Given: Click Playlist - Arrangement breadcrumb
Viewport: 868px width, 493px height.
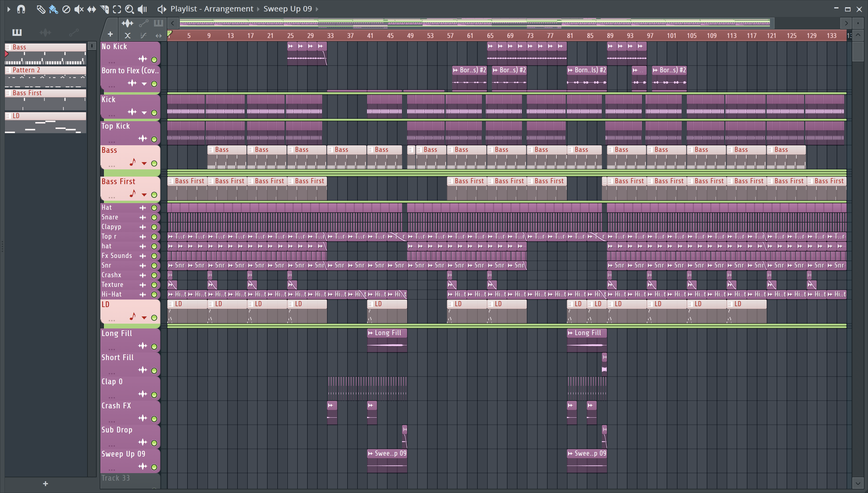Looking at the screenshot, I should (212, 9).
